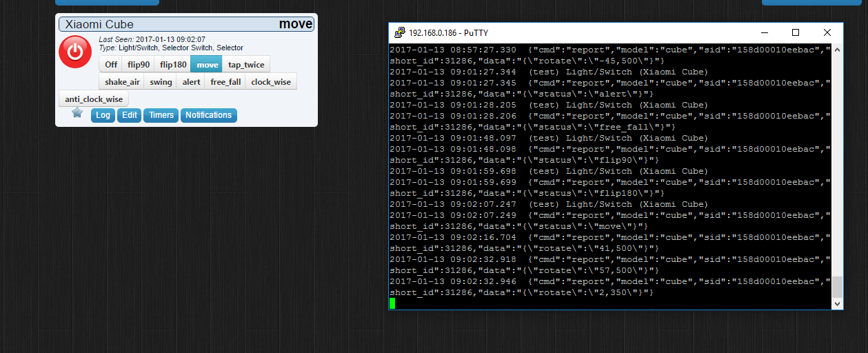The width and height of the screenshot is (868, 353).
Task: Select the clock_wise selector option
Action: click(x=271, y=82)
